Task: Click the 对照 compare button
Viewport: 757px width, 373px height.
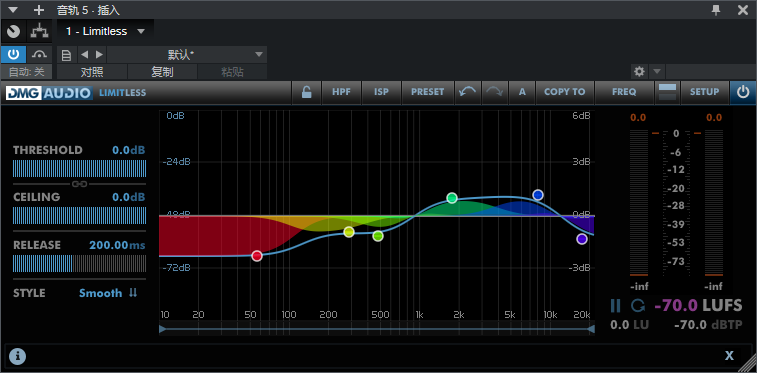Action: pyautogui.click(x=92, y=72)
